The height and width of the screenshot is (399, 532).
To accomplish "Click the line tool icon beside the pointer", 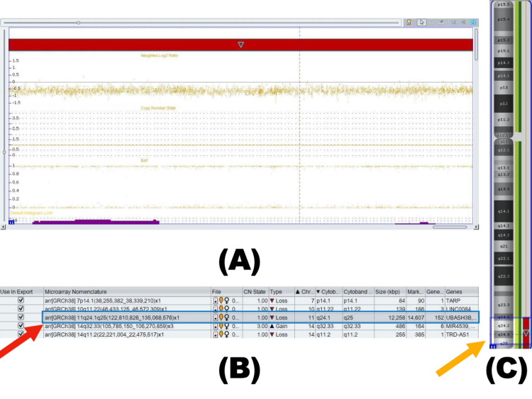I will [431, 23].
